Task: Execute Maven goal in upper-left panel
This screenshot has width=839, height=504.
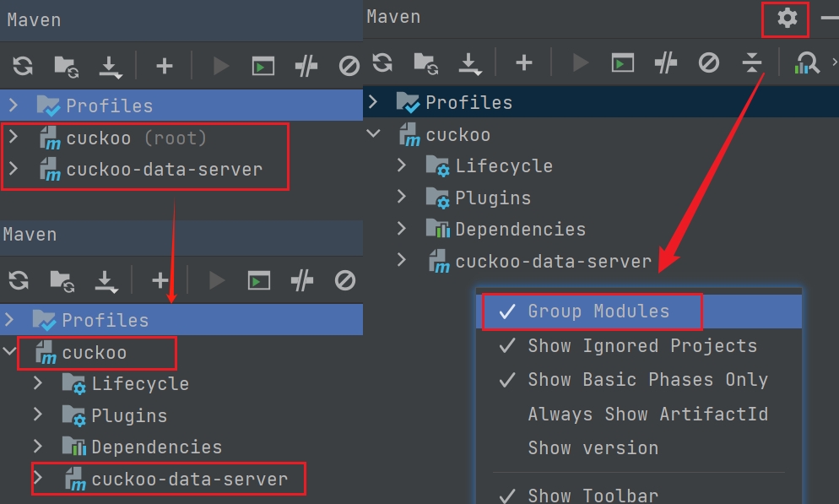Action: [263, 67]
